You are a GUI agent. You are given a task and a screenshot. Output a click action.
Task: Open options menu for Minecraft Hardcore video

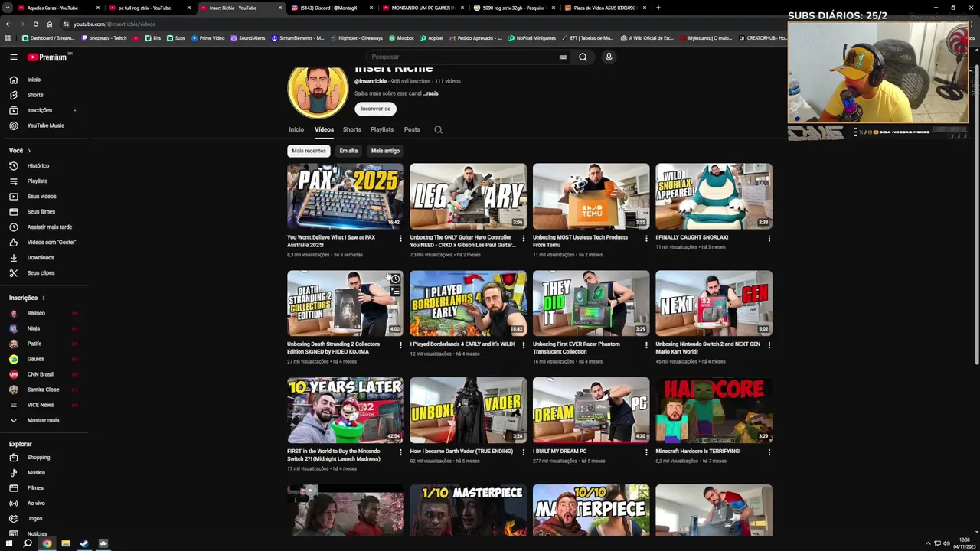pyautogui.click(x=769, y=452)
